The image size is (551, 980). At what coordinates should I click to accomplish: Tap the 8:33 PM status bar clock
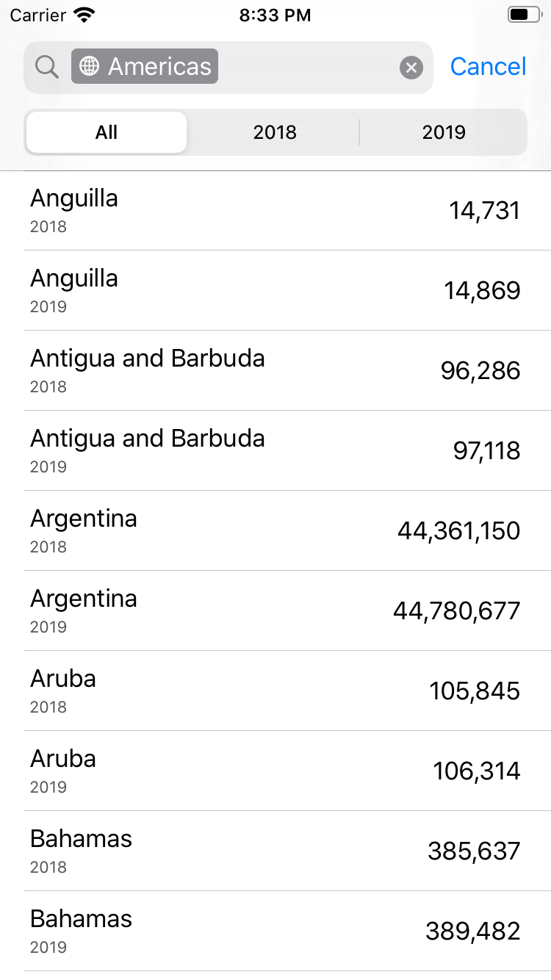(x=275, y=15)
